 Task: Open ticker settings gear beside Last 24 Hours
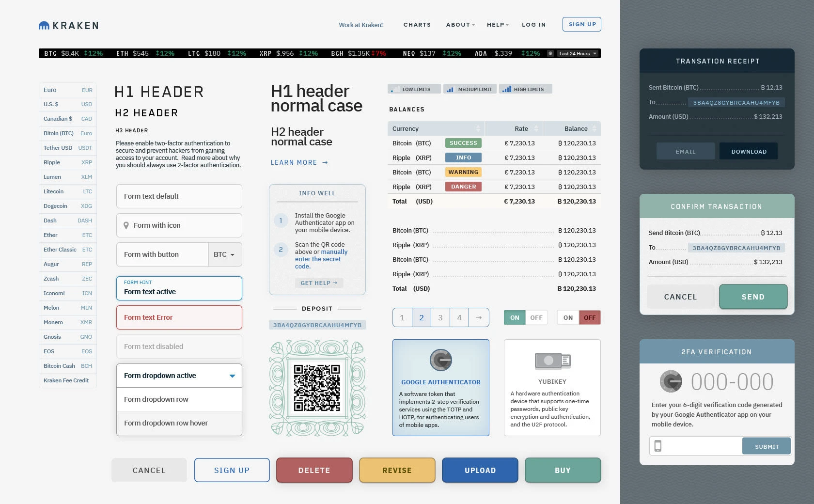550,53
